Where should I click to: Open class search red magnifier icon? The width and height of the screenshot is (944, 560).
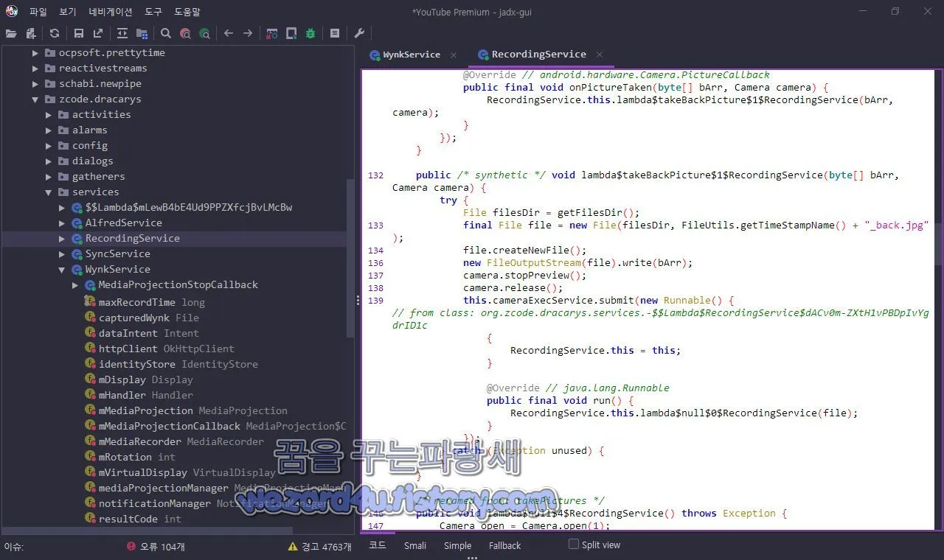(185, 33)
